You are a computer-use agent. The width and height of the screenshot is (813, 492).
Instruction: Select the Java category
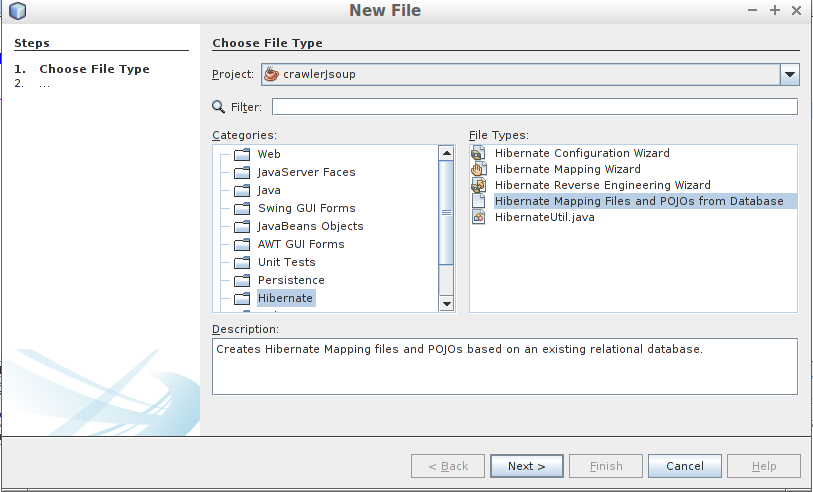pyautogui.click(x=269, y=190)
